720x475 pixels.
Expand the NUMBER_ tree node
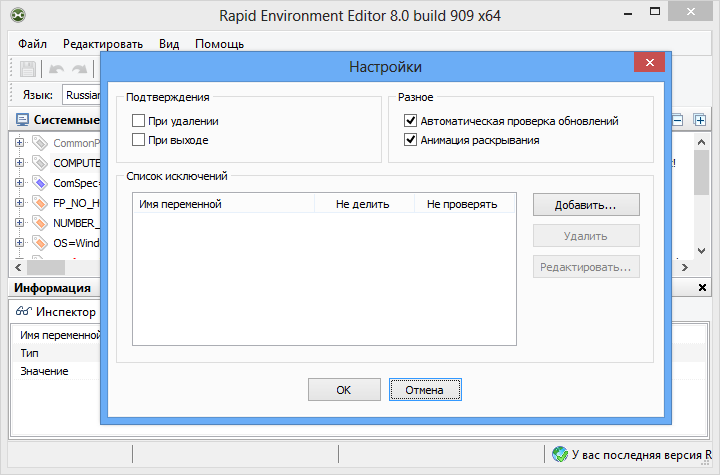click(19, 223)
